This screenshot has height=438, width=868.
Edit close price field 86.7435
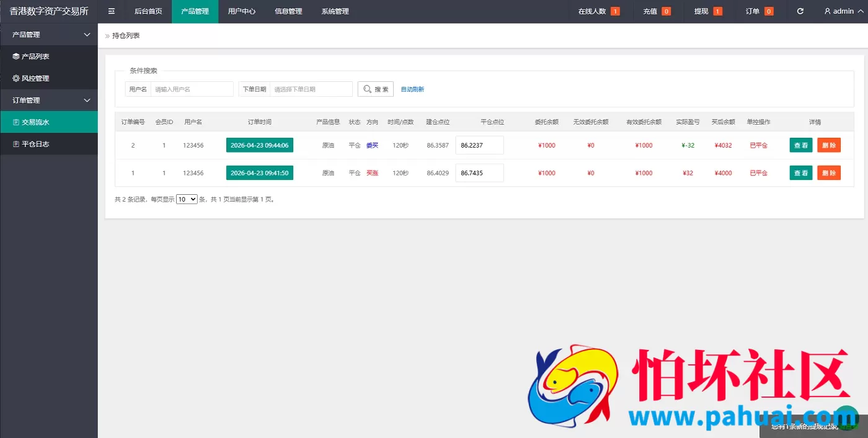pyautogui.click(x=480, y=173)
